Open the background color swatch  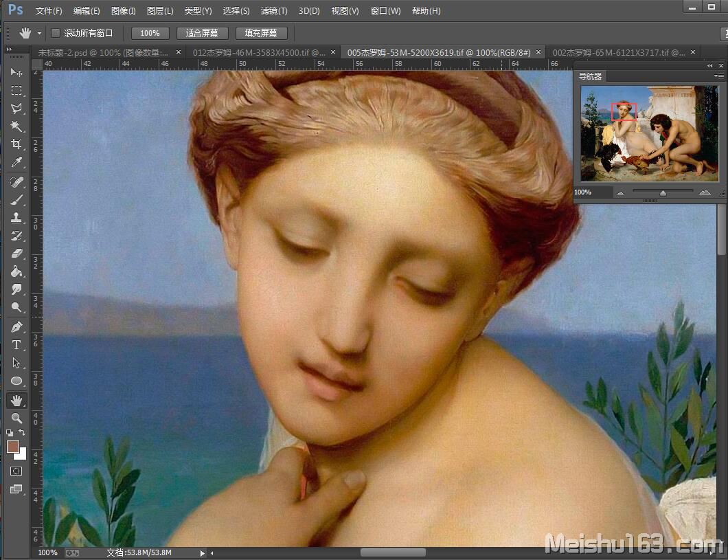[21, 455]
